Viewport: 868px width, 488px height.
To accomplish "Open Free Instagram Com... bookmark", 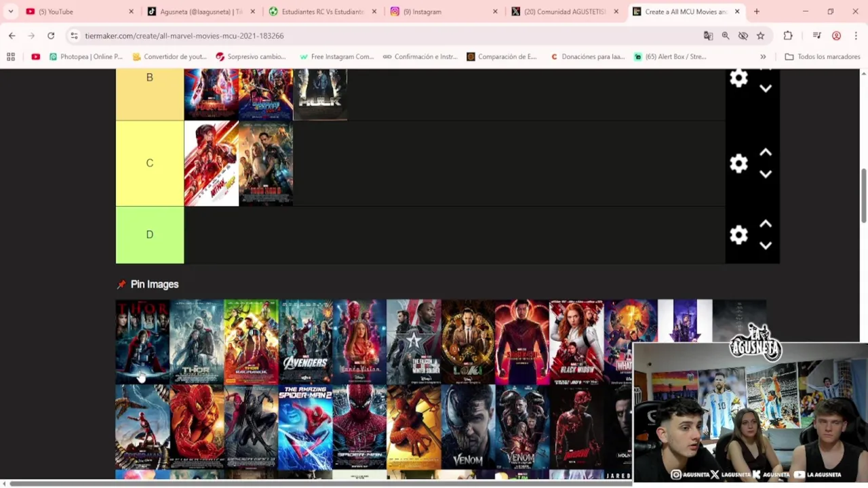I will 336,57.
